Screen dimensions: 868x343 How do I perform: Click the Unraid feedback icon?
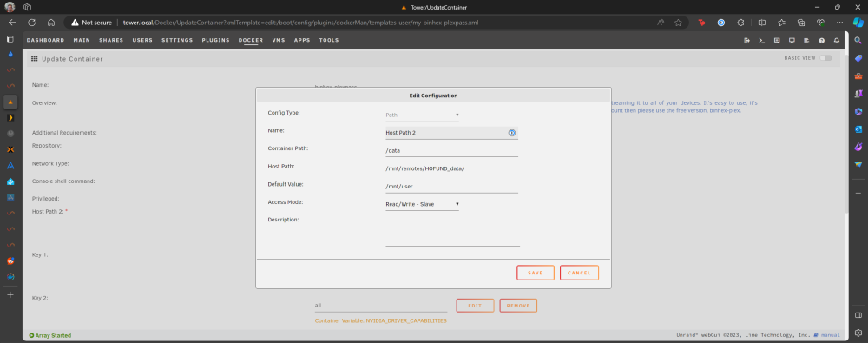point(777,41)
